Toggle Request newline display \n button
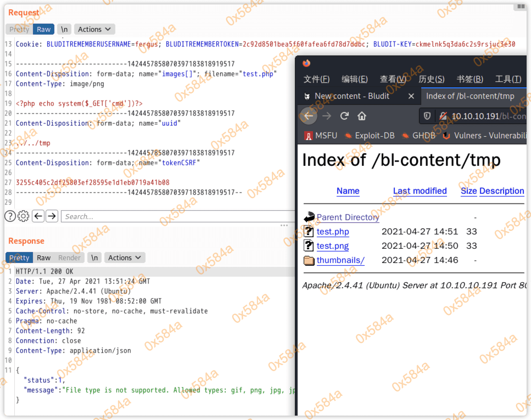 64,29
